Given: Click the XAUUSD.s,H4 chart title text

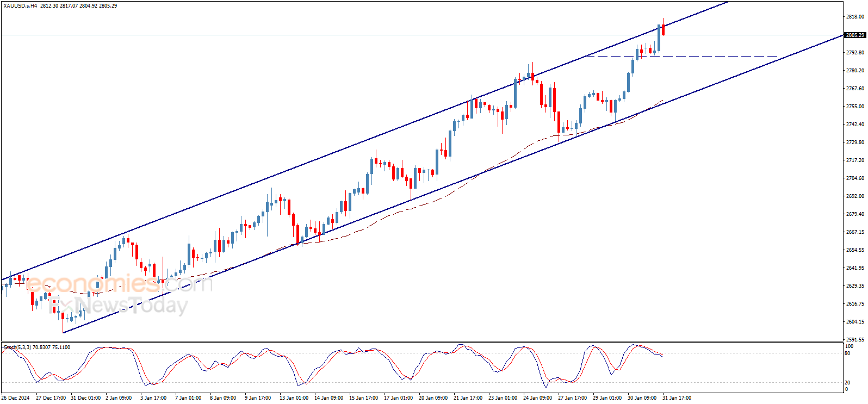Looking at the screenshot, I should (x=20, y=6).
